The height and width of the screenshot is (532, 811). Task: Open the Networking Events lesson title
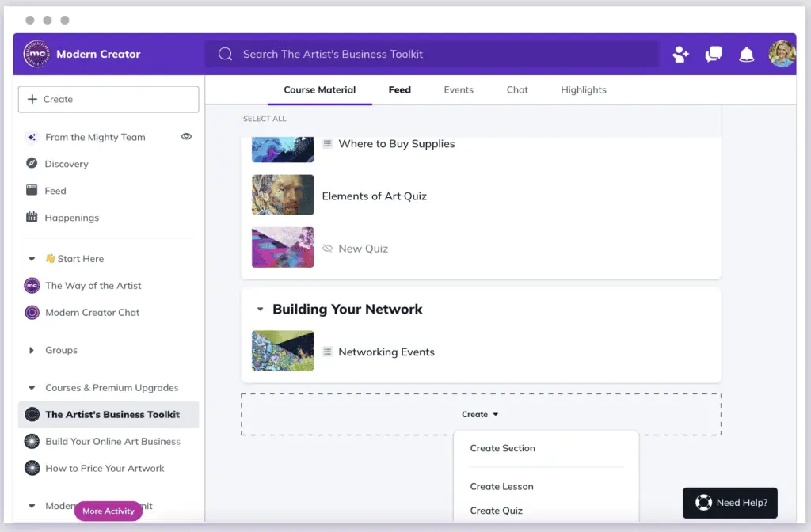386,351
